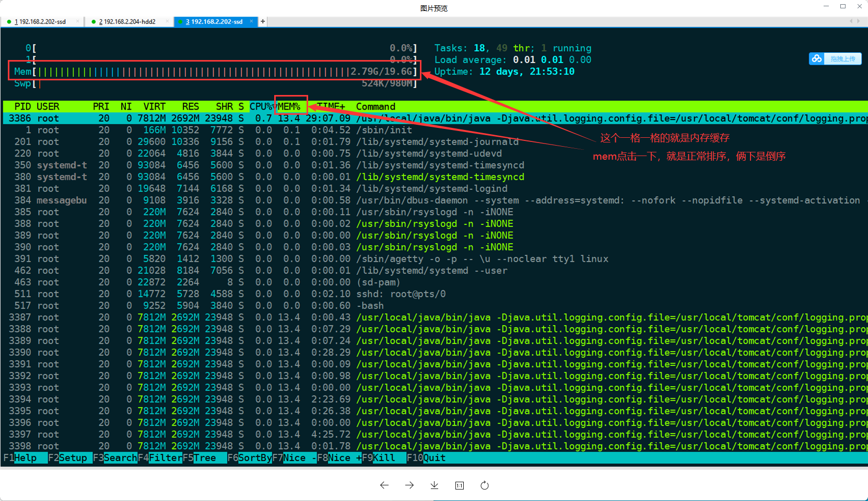This screenshot has width=868, height=501.
Task: Click the Load average reading
Action: 513,60
